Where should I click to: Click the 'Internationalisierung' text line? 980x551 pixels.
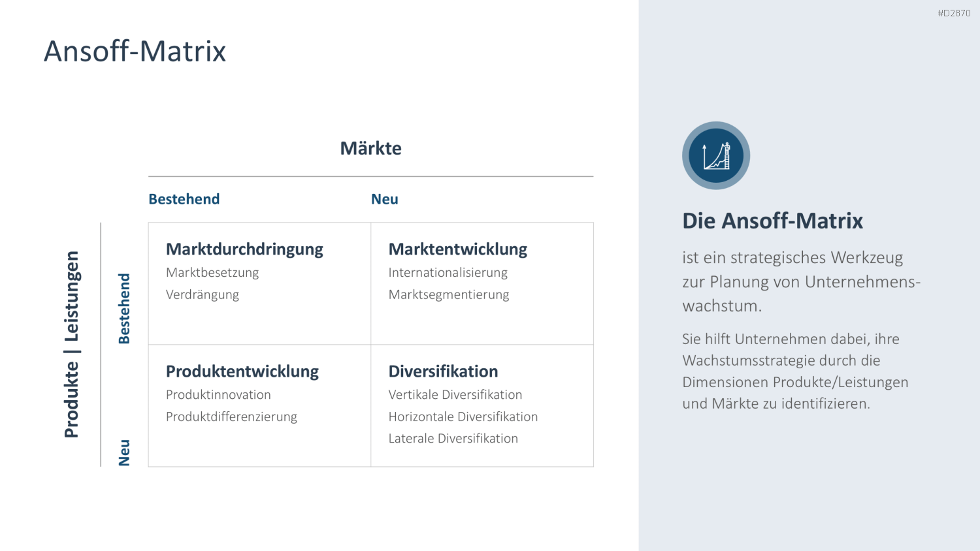pyautogui.click(x=448, y=272)
